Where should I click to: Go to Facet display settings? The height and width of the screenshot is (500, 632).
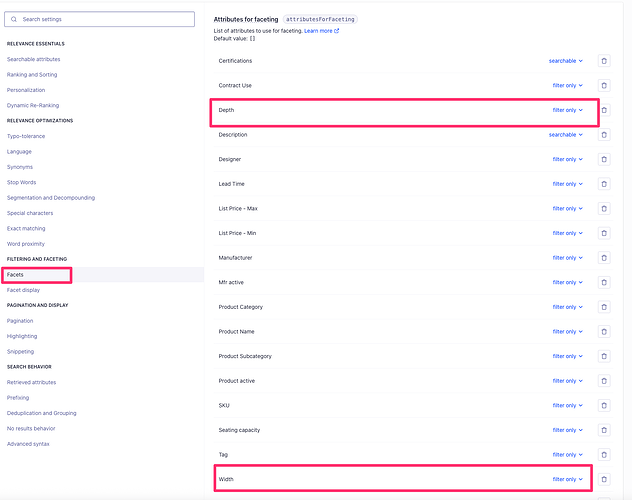coord(24,290)
